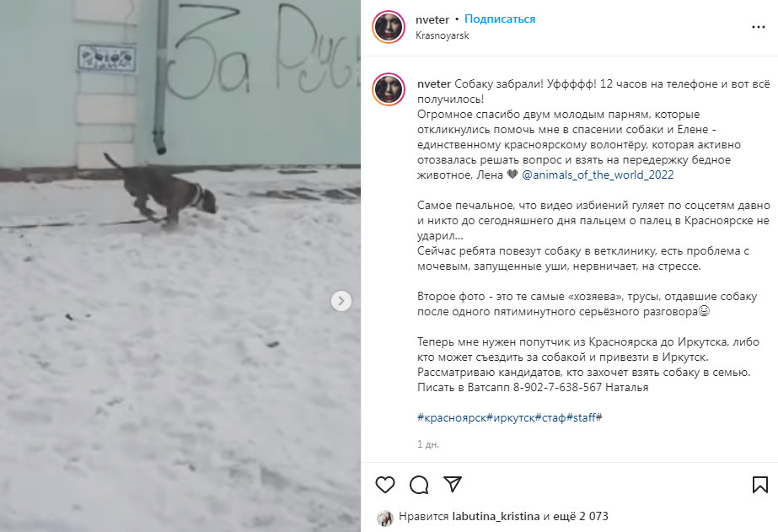Open nveter profile picture in header

[x=389, y=27]
